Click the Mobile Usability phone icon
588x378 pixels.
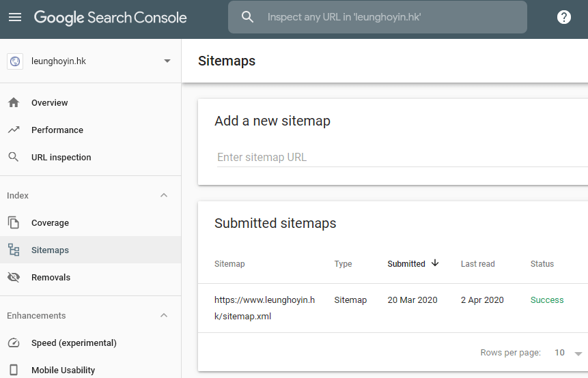(x=14, y=370)
